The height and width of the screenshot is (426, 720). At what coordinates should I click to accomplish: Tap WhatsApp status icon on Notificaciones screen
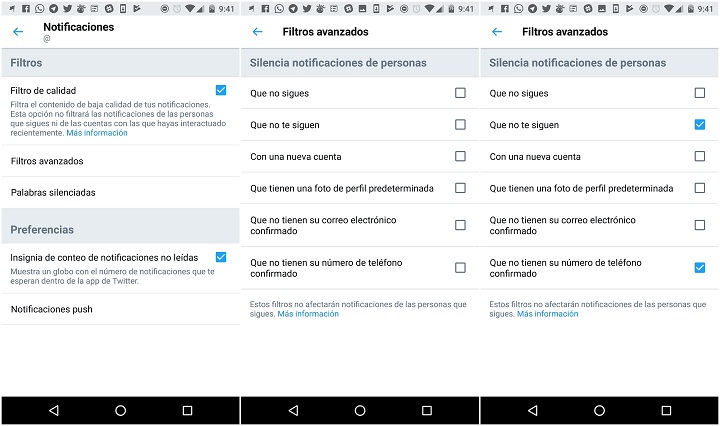coord(40,9)
